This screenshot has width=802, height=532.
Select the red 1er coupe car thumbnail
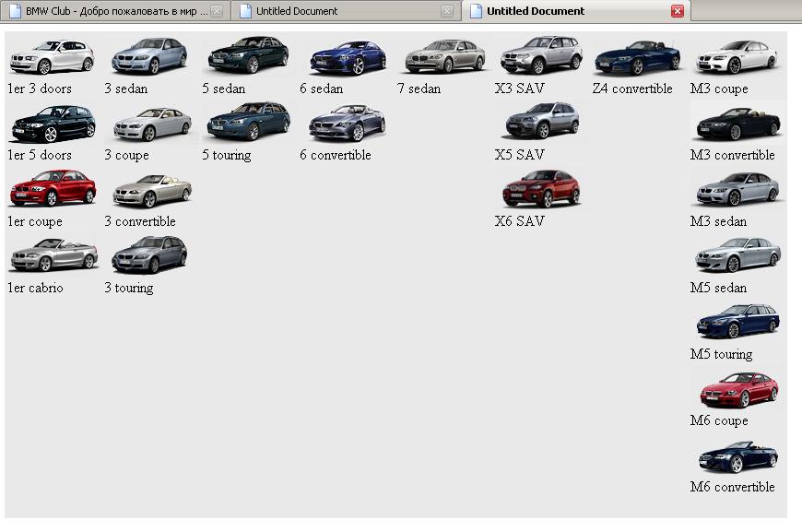53,189
